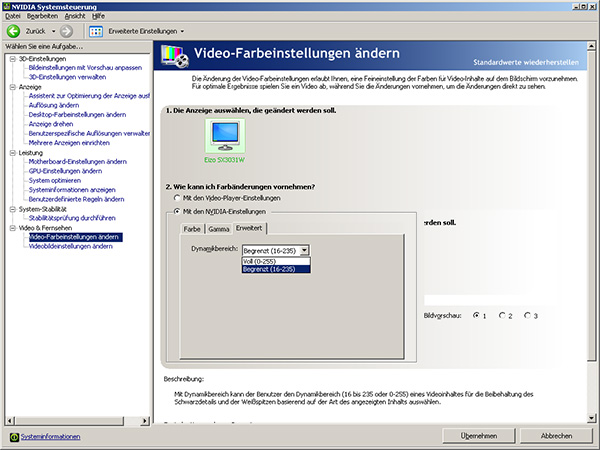Viewport: 600px width, 450px height.
Task: Collapse the Leistung tree node
Action: click(x=11, y=153)
